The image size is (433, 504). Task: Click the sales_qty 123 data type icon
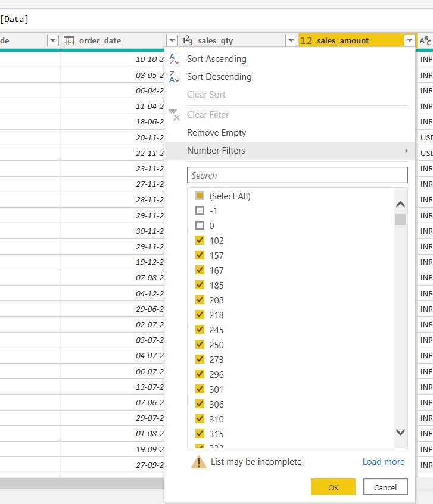click(x=187, y=40)
